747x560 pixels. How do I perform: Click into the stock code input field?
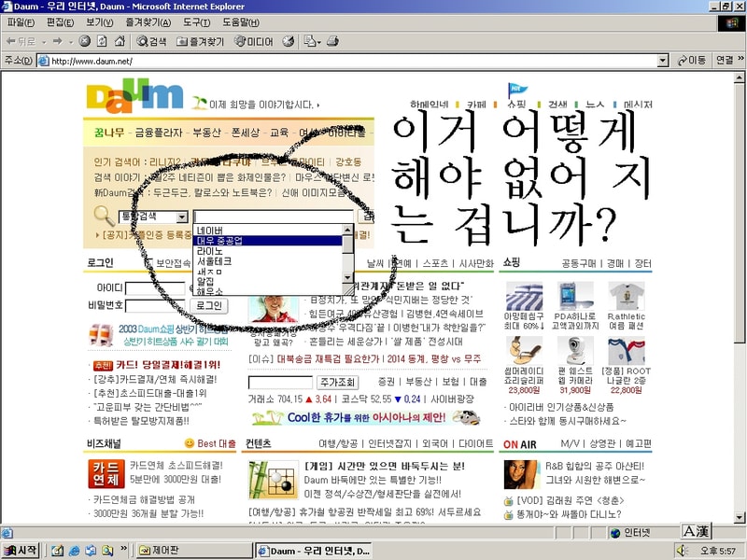coord(281,382)
